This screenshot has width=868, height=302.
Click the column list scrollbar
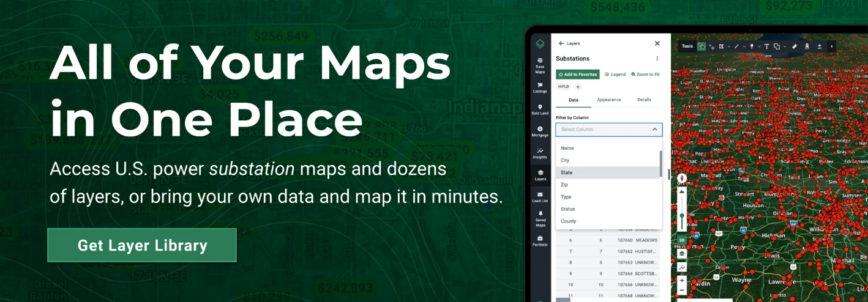[x=660, y=164]
